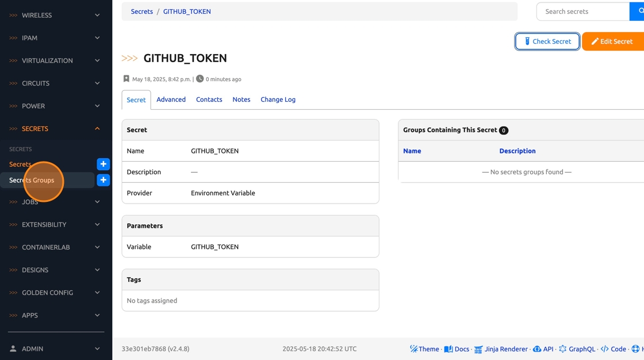Click the Jinja Renderer icon
This screenshot has width=644, height=360.
tap(478, 349)
